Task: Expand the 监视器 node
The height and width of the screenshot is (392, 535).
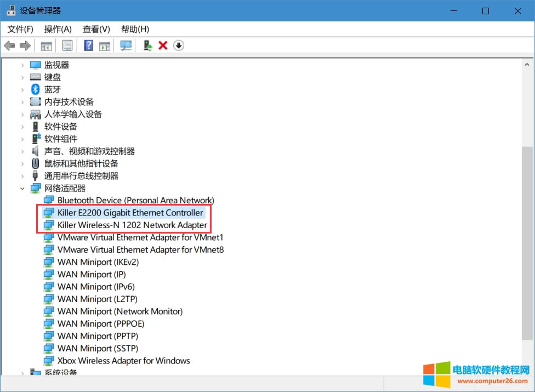Action: [22, 65]
